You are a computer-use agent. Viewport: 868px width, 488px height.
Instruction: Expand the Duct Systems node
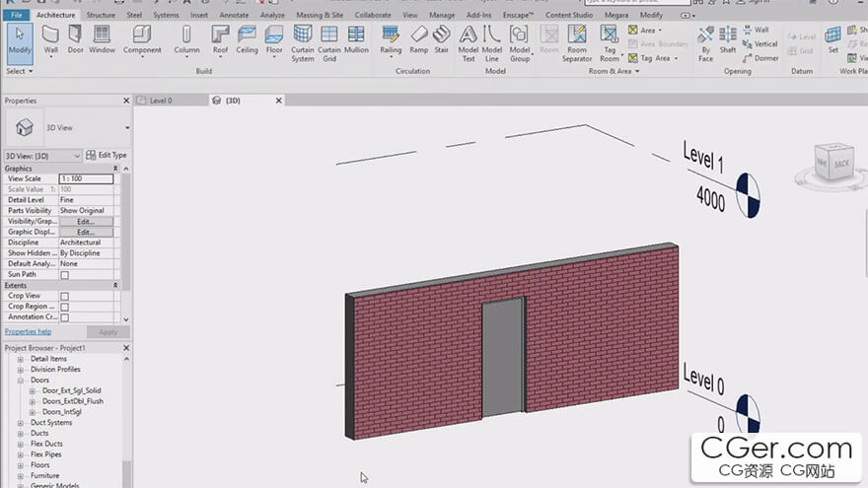[21, 423]
